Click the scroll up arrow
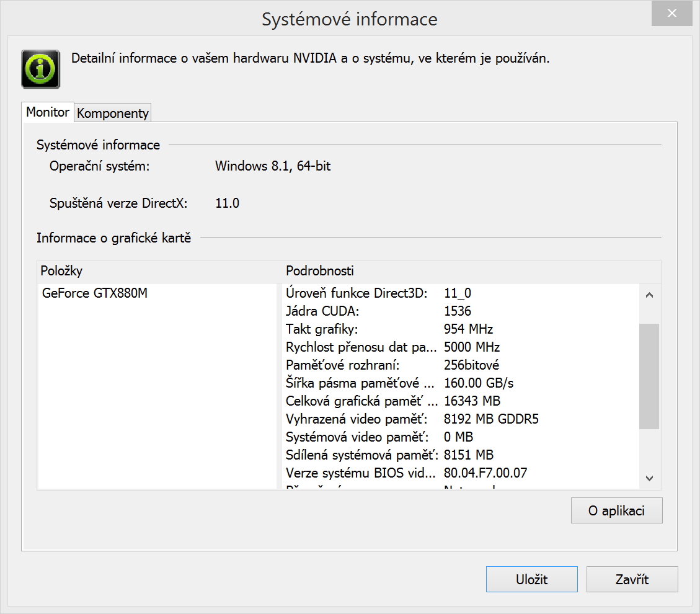Viewport: 700px width, 614px height. click(649, 295)
